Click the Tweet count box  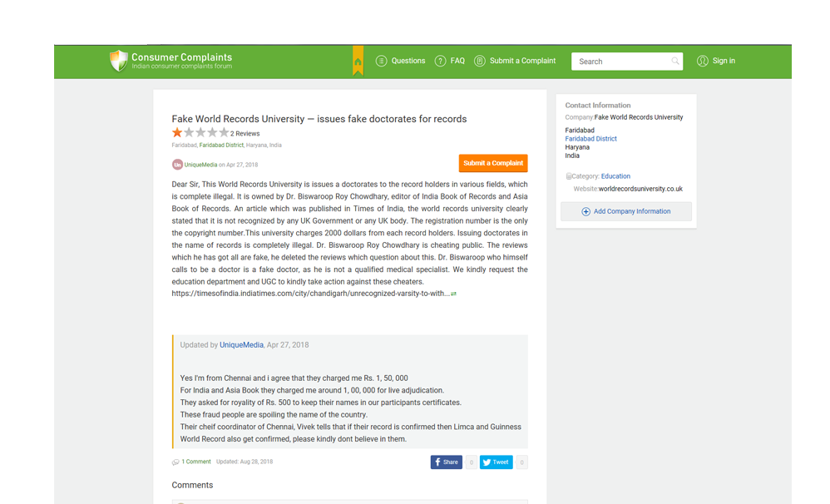[x=521, y=462]
